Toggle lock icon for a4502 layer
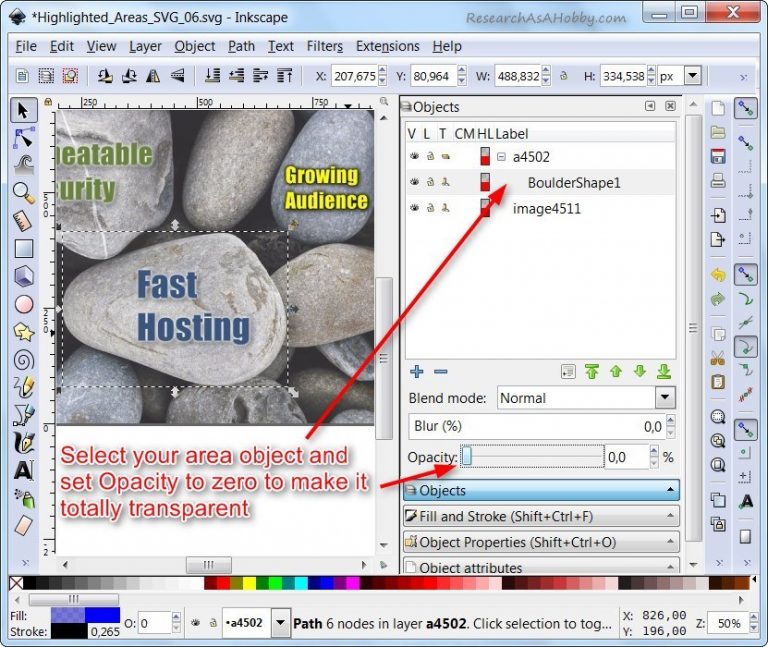 click(x=430, y=156)
